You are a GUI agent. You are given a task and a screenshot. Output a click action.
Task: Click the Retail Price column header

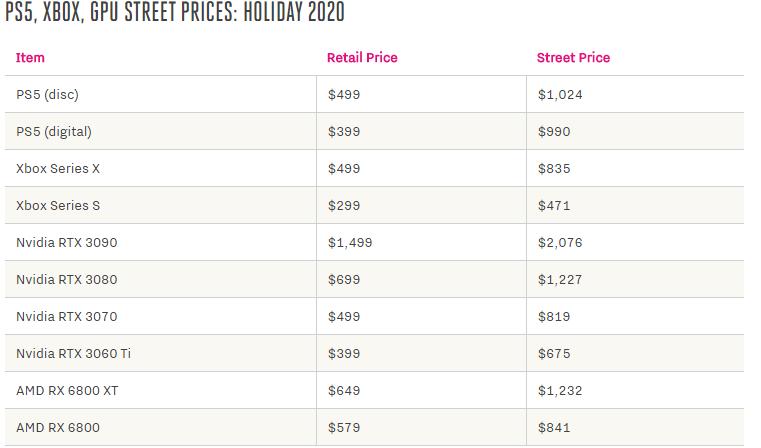pos(362,58)
